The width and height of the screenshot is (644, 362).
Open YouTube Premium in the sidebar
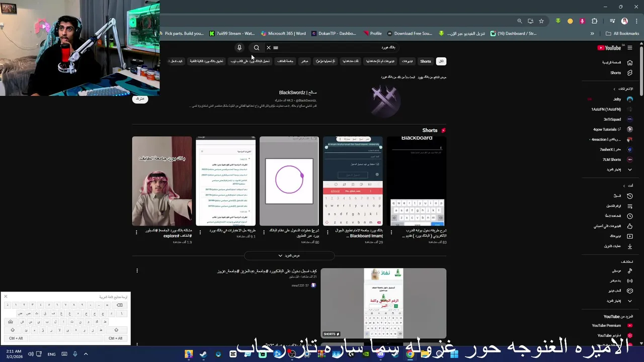pos(612,325)
